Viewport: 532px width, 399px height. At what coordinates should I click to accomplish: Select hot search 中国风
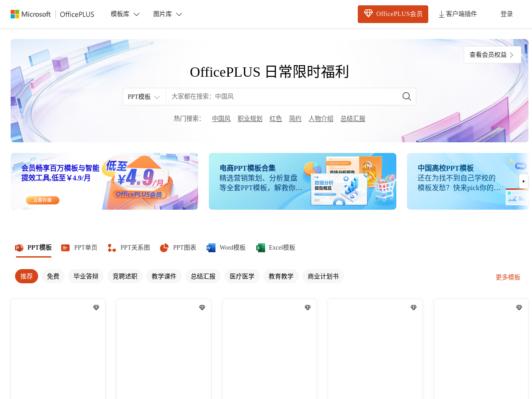point(221,119)
